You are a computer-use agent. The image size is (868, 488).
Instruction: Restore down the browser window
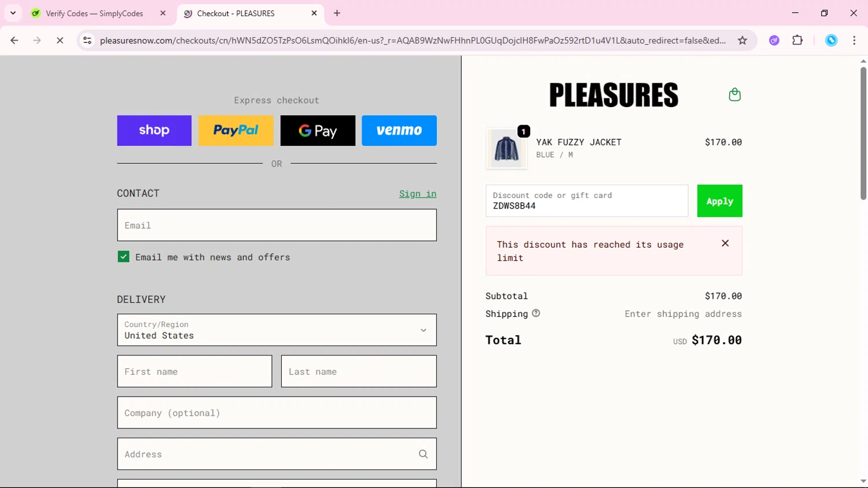(x=824, y=13)
